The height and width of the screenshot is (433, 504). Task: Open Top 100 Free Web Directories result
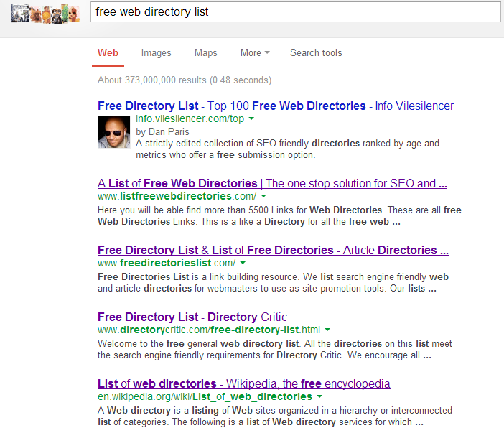(x=276, y=106)
